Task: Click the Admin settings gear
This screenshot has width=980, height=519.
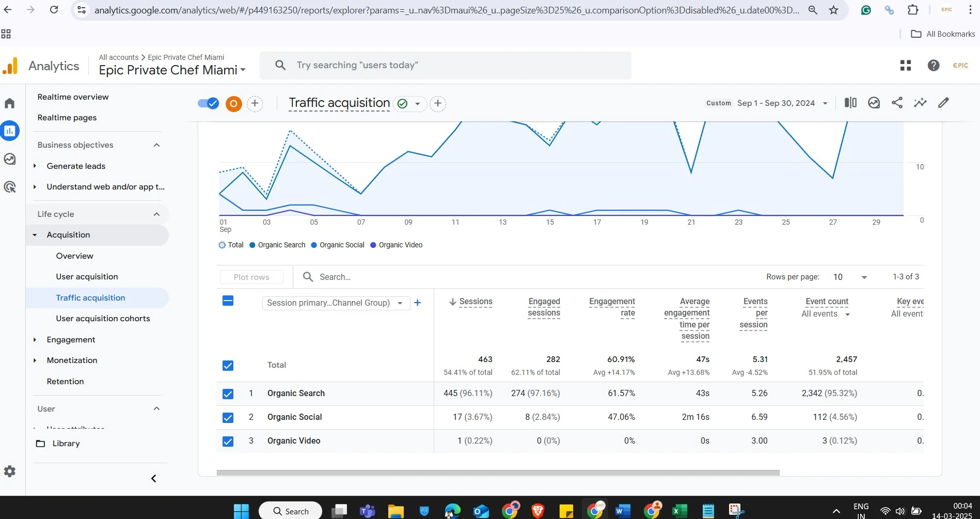Action: (x=10, y=471)
